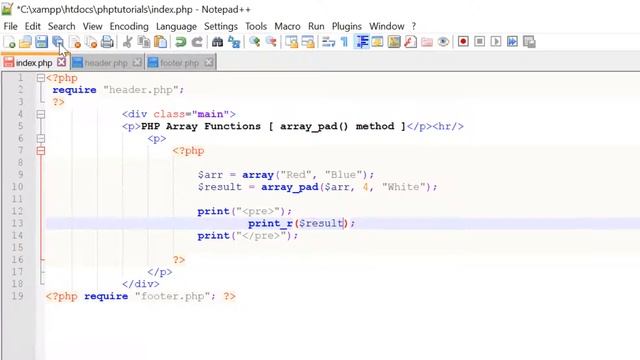Click print_r on line 13
Image resolution: width=640 pixels, height=360 pixels.
[270, 223]
